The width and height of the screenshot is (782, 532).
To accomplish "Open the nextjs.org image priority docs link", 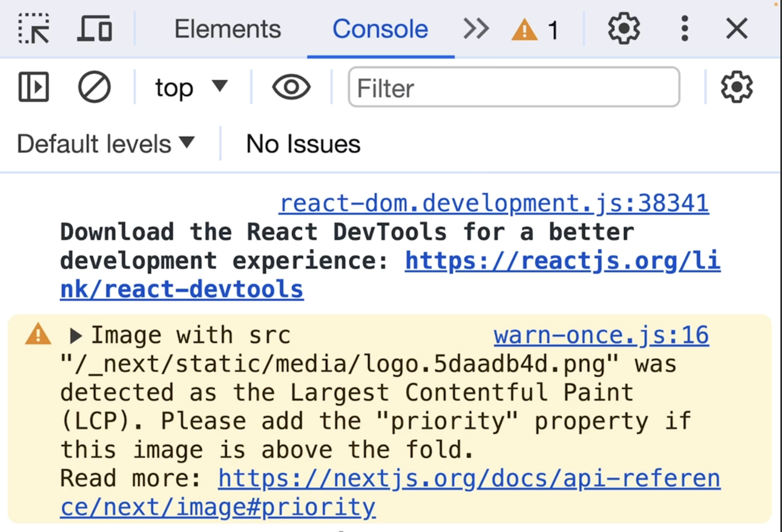I will pos(390,493).
